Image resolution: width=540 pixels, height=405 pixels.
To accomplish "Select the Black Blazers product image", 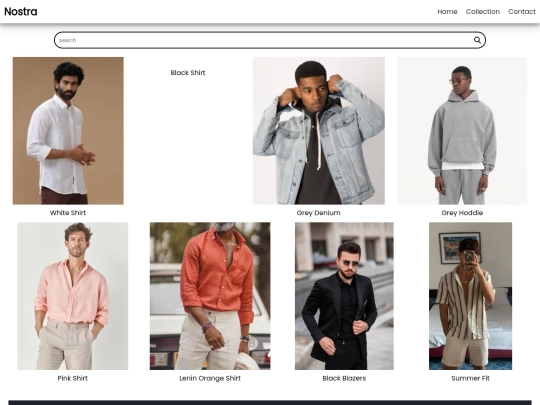I will 344,296.
